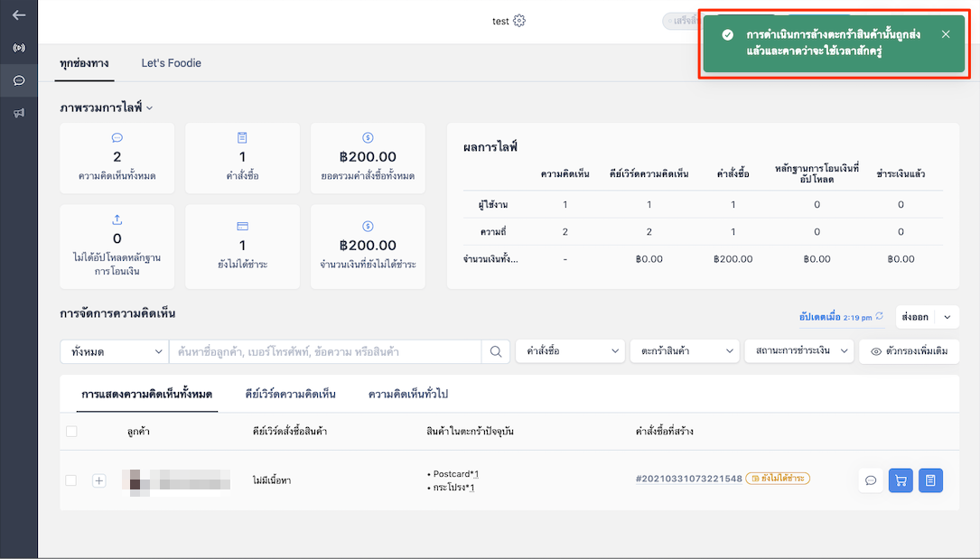This screenshot has height=559, width=980.
Task: Open order link #20210331073221548
Action: point(689,479)
